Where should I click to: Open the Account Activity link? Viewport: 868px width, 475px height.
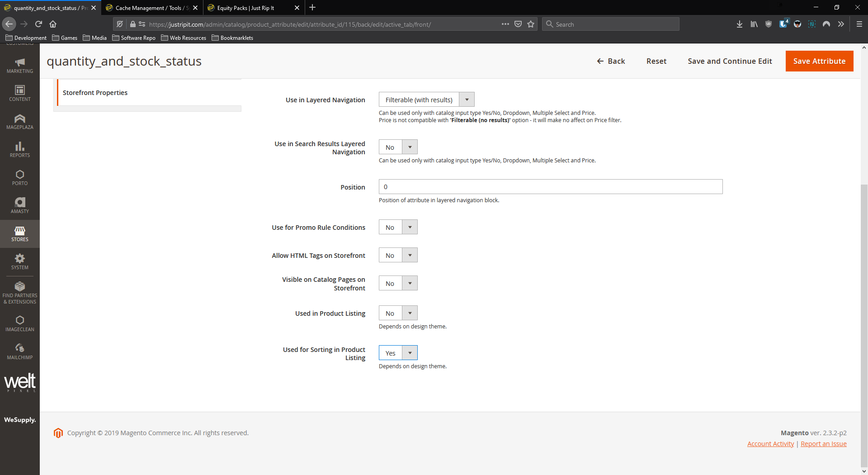[x=770, y=444]
